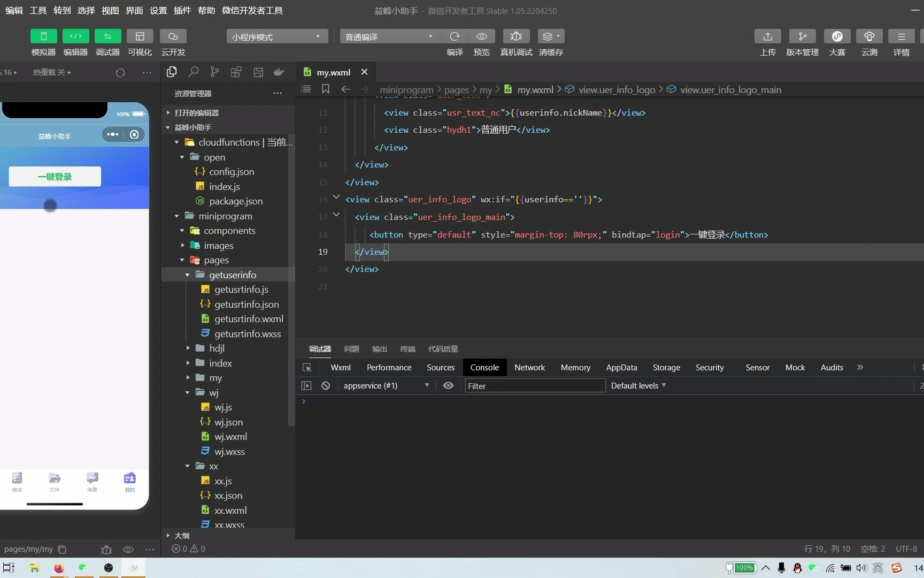The height and width of the screenshot is (578, 924).
Task: Open the search icon in sidebar
Action: [193, 72]
